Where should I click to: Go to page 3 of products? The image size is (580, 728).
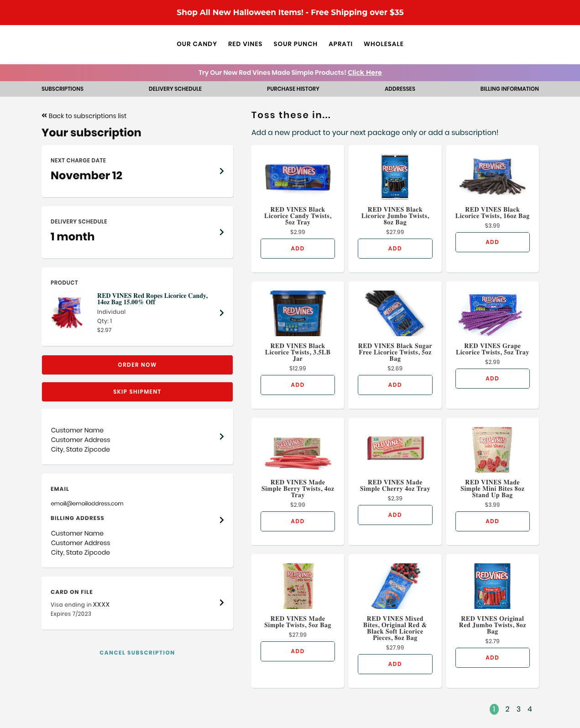coord(518,709)
